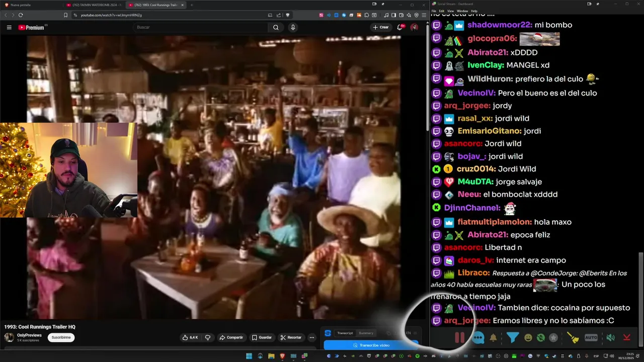Click IvenClay's message 'MANGEL xd'

pyautogui.click(x=528, y=65)
